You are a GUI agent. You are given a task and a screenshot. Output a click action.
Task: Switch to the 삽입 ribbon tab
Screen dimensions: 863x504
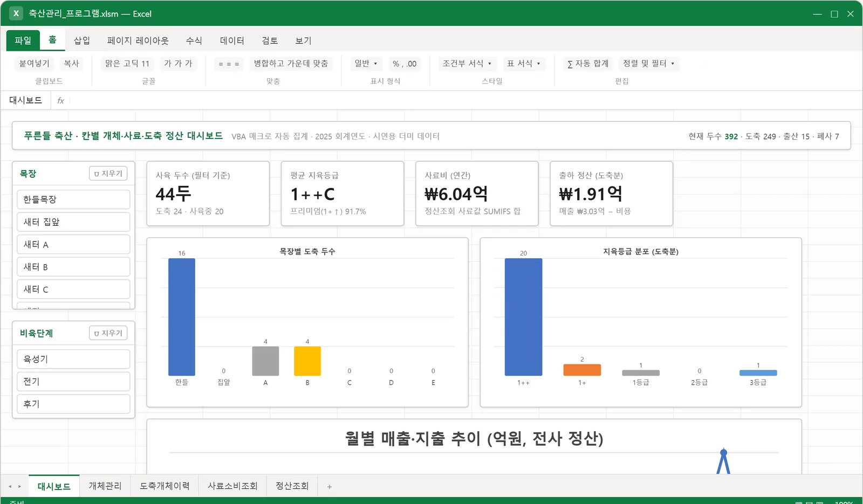click(81, 40)
